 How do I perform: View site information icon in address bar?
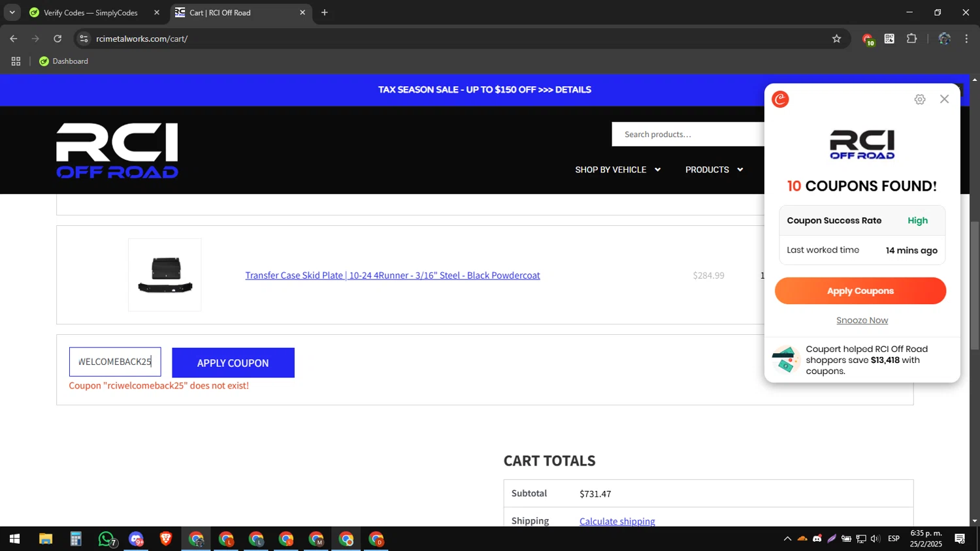84,39
